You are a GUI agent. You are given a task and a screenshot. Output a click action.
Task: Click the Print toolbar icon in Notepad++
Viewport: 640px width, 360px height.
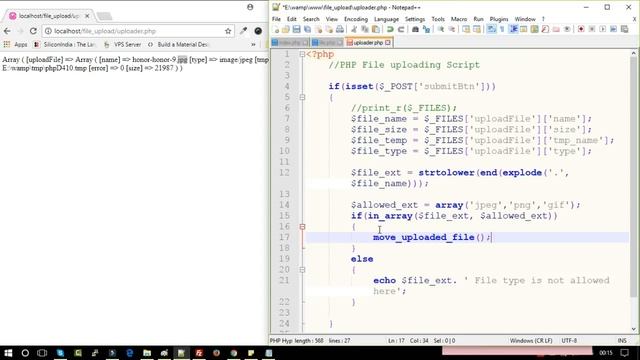coord(340,29)
